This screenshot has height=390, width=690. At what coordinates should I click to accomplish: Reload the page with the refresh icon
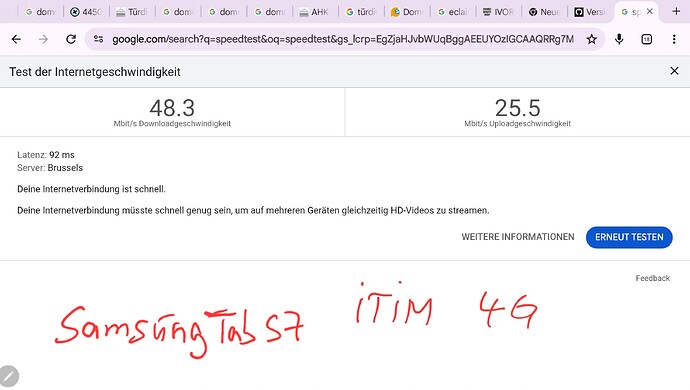coord(71,40)
